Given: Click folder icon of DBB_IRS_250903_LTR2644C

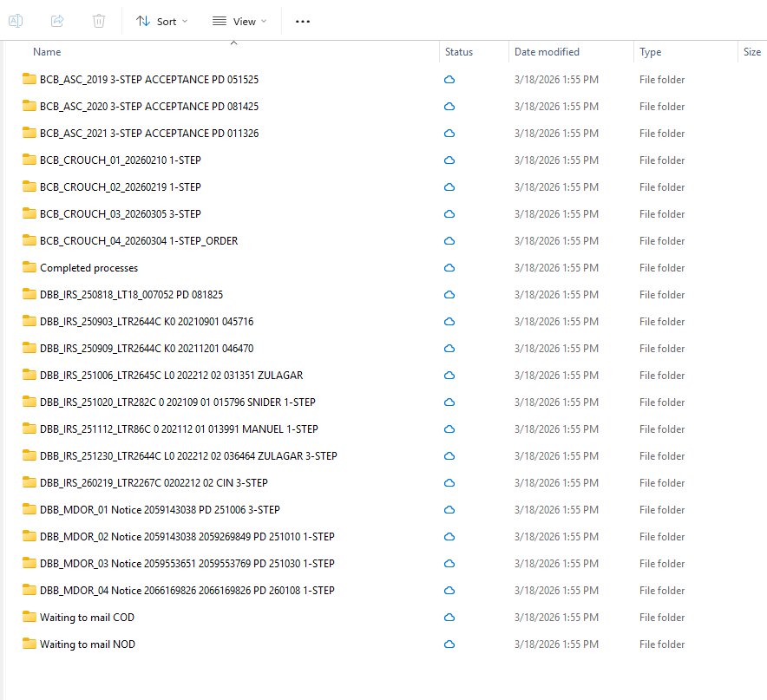Looking at the screenshot, I should [29, 321].
